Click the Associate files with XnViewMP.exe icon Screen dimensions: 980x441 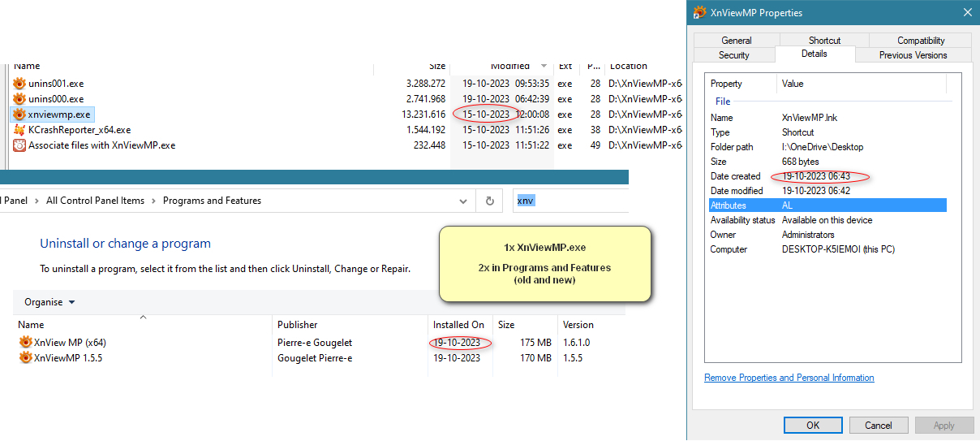tap(19, 145)
